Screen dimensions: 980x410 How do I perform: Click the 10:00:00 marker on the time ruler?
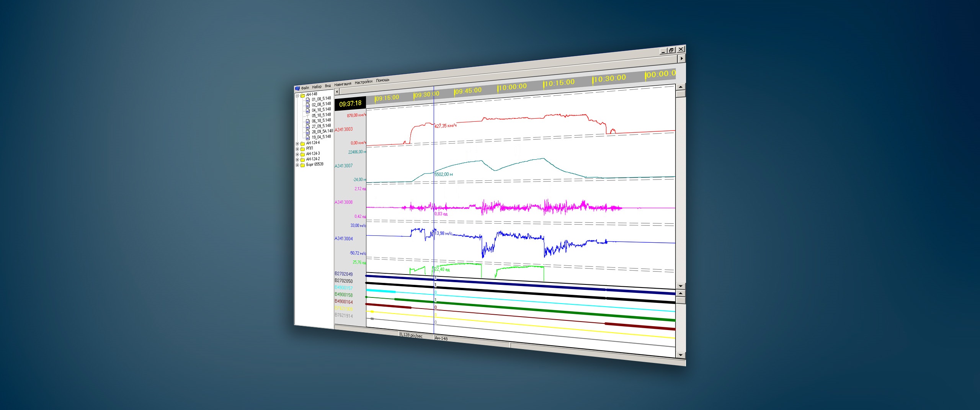click(x=512, y=87)
